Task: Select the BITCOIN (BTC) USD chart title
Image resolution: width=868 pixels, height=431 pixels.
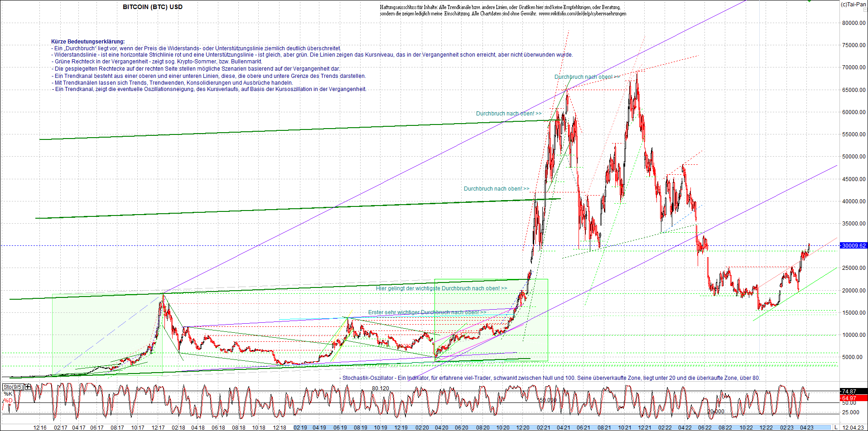Action: coord(152,7)
